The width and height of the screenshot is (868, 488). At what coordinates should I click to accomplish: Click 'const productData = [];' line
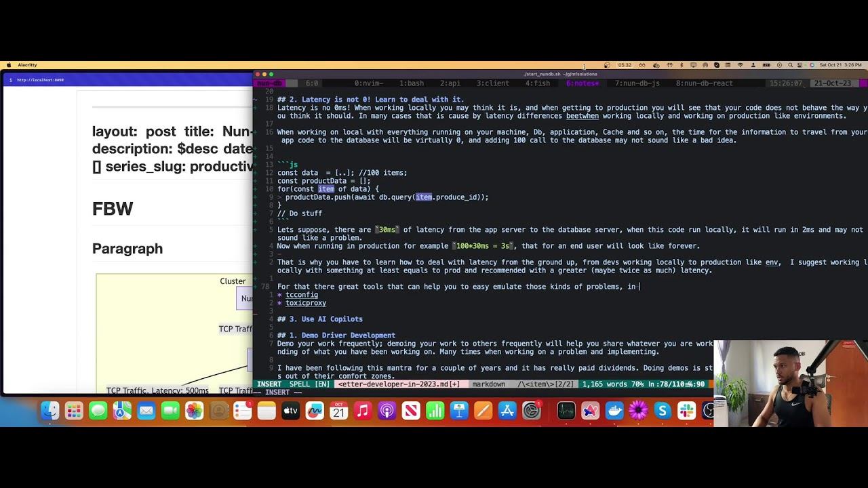coord(324,181)
